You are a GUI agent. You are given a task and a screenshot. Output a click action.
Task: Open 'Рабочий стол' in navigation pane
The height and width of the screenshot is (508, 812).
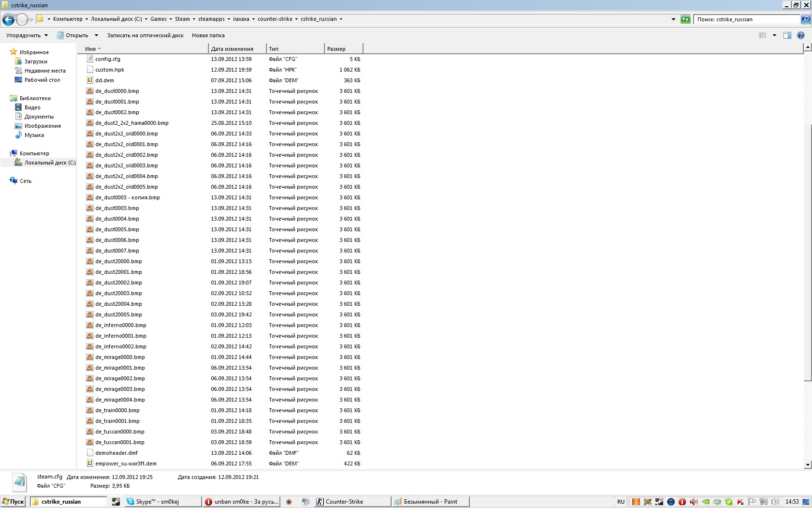click(42, 80)
